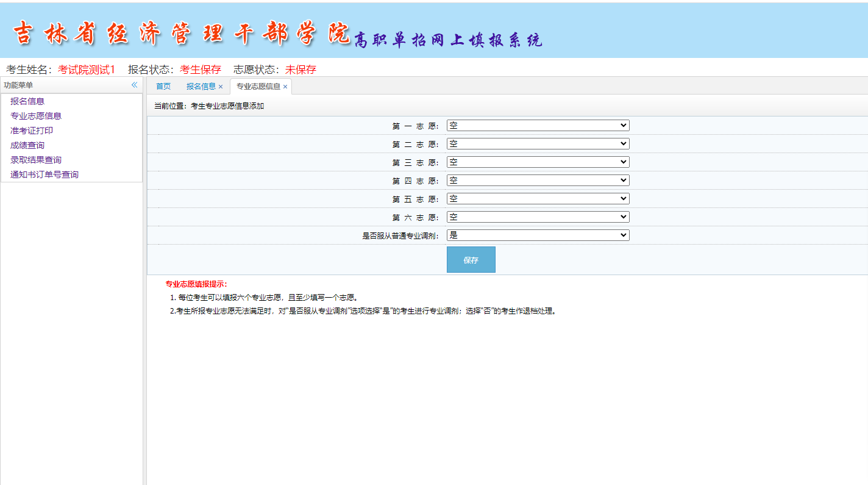868x485 pixels.
Task: Open the 第四志愿 dropdown
Action: 538,180
